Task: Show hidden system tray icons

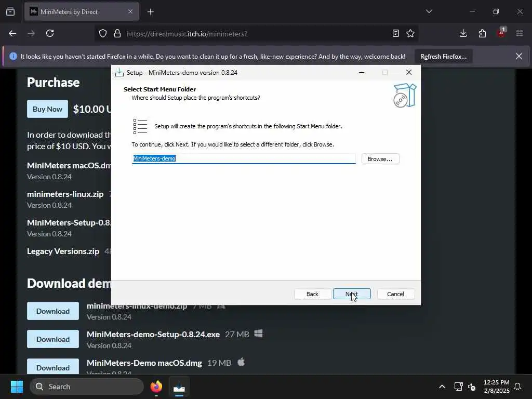Action: point(442,387)
